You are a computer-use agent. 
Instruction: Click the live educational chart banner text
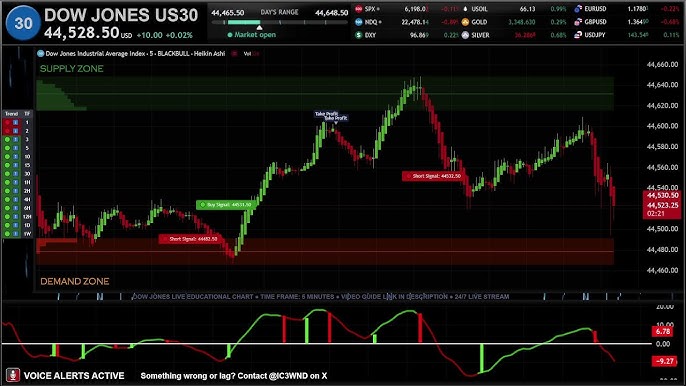321,297
